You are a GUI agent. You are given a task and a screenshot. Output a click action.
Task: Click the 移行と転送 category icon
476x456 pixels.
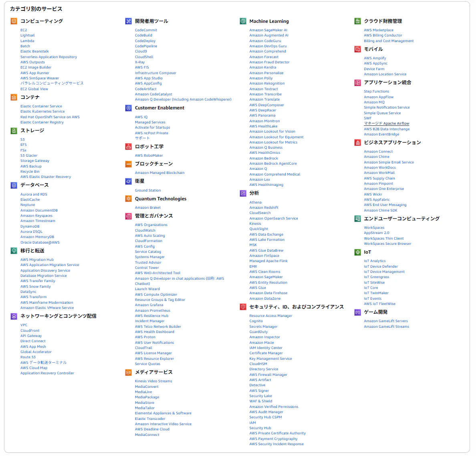click(x=14, y=251)
